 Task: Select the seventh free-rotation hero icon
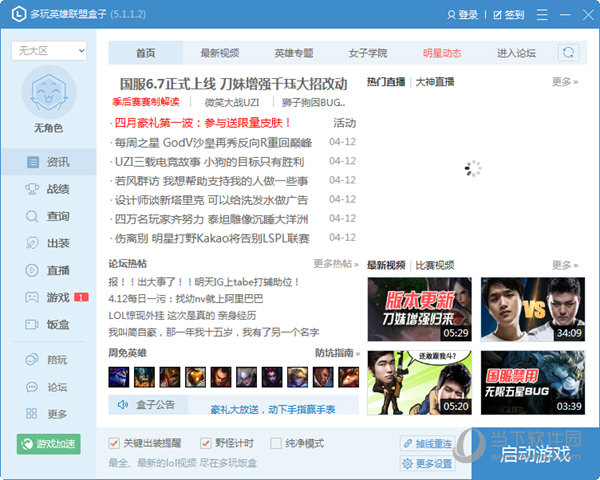272,377
